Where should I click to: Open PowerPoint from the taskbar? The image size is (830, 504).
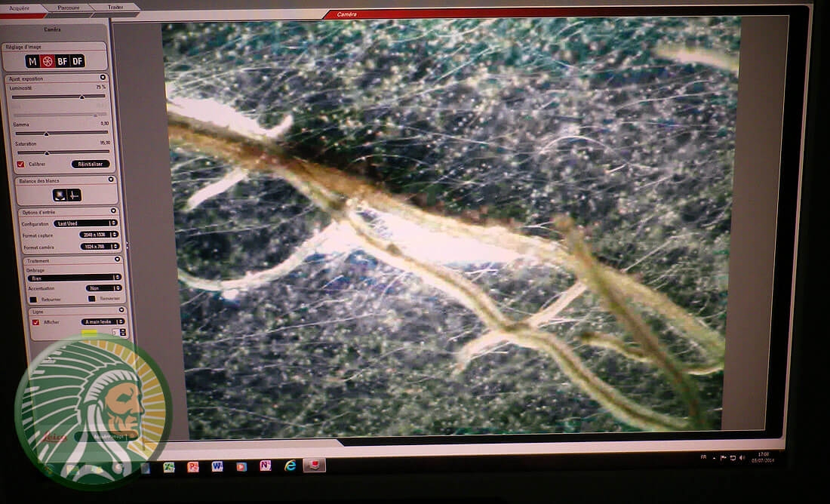[193, 467]
